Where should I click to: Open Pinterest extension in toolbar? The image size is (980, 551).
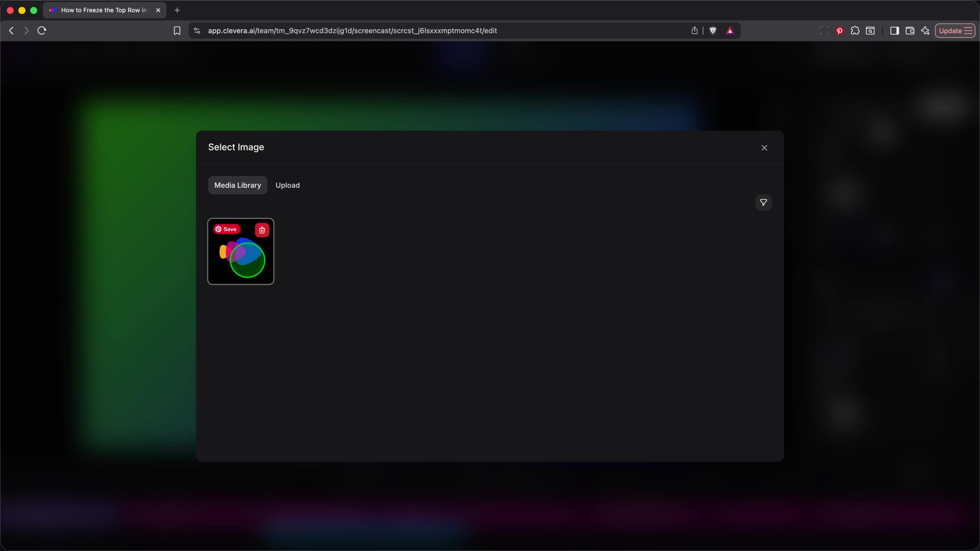coord(840,31)
